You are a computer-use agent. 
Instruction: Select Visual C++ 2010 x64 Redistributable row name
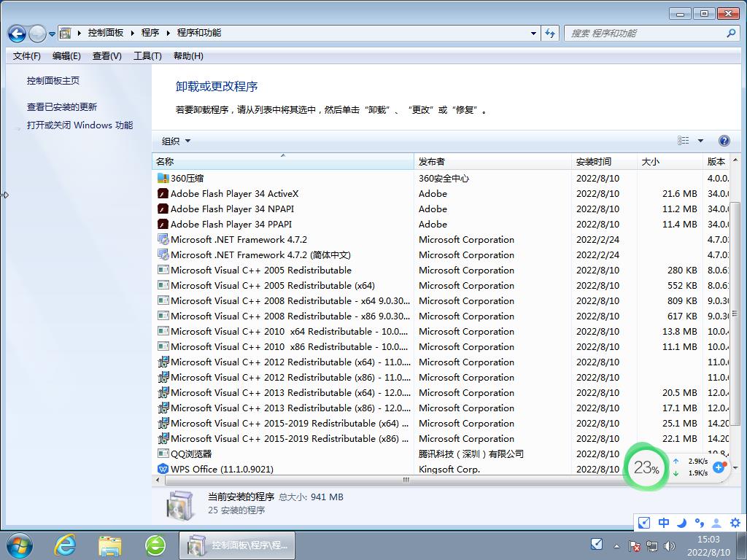point(289,331)
